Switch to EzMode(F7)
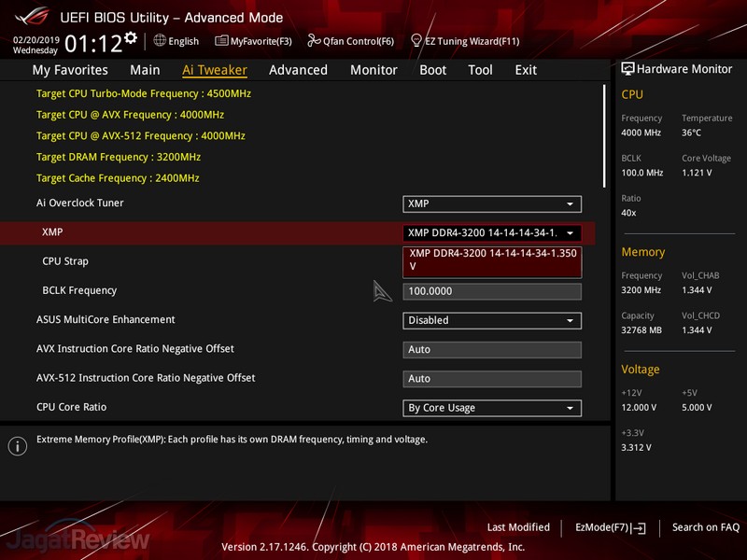The width and height of the screenshot is (747, 560). click(610, 527)
